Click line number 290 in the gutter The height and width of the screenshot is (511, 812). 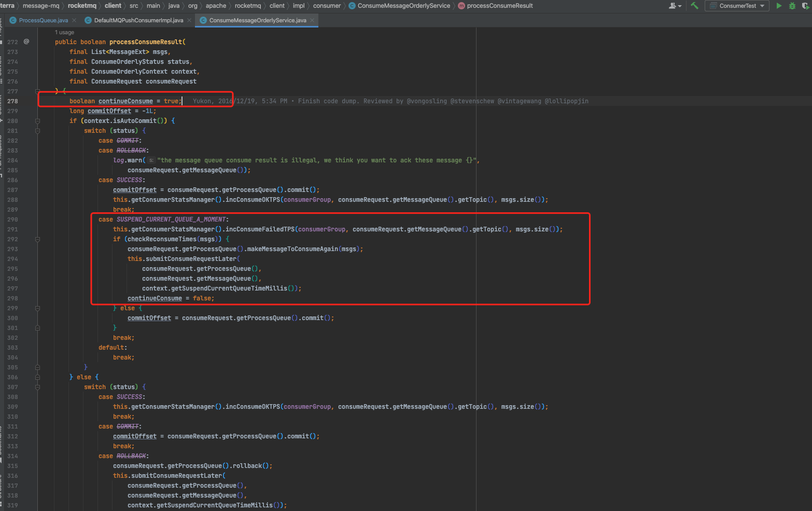pyautogui.click(x=12, y=219)
